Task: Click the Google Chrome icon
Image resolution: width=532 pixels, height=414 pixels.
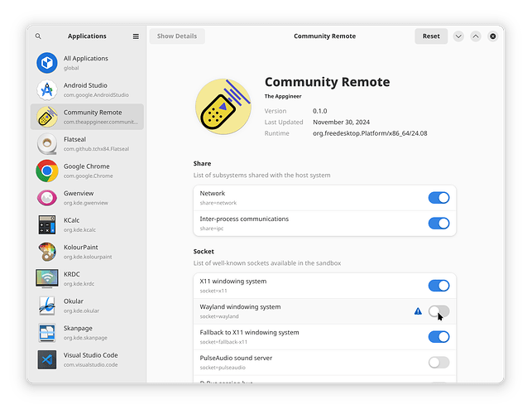Action: pos(47,171)
